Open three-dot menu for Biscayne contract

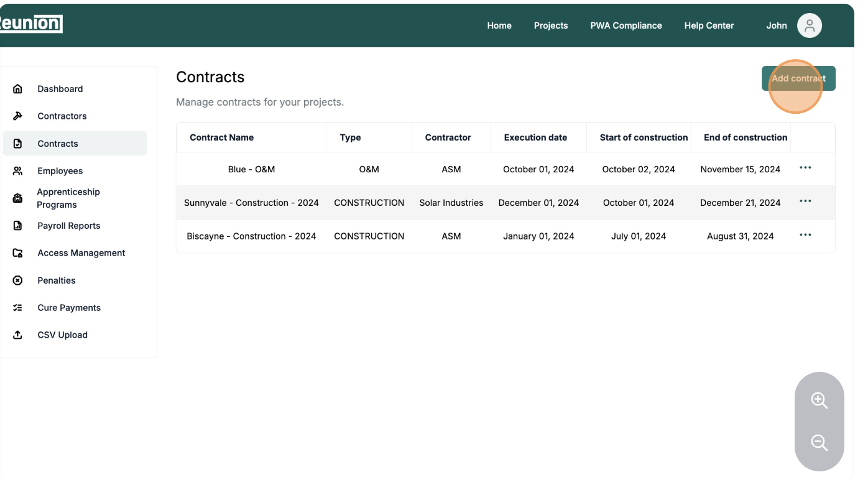pyautogui.click(x=805, y=235)
